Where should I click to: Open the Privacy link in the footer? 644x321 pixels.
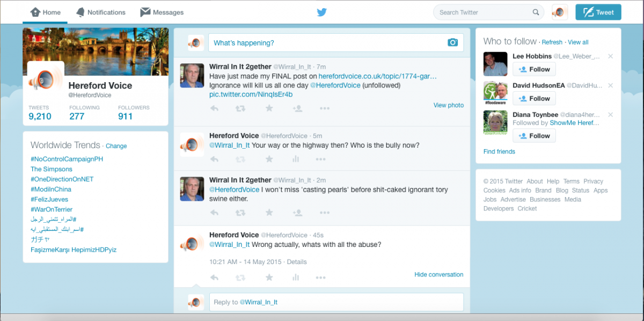[x=594, y=181]
